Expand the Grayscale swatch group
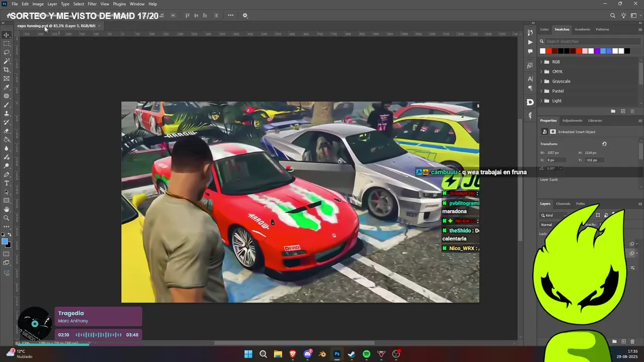This screenshot has width=644, height=362. click(x=541, y=81)
